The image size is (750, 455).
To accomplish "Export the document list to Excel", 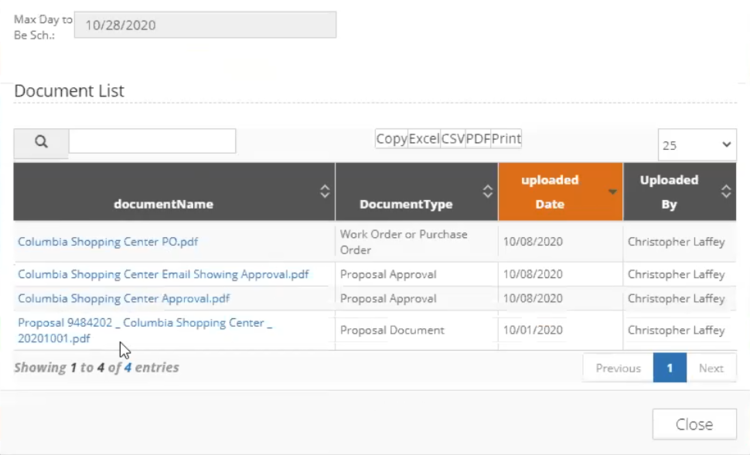I will point(424,139).
